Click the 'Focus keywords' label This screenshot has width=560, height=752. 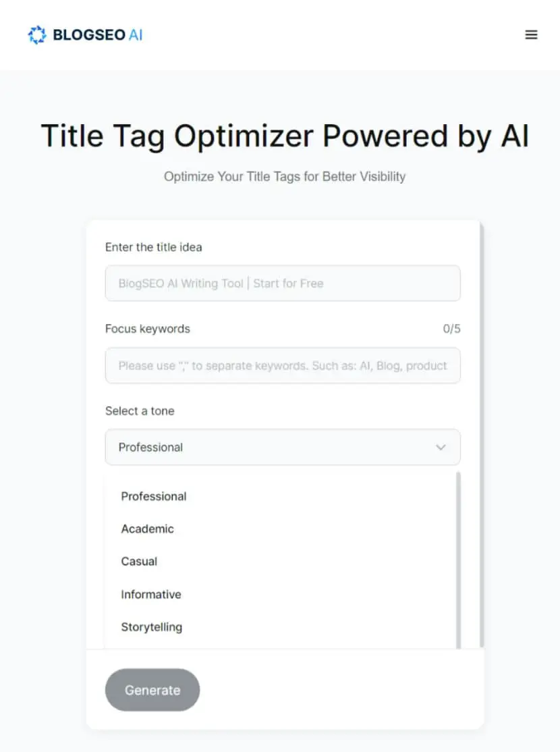[x=148, y=329]
